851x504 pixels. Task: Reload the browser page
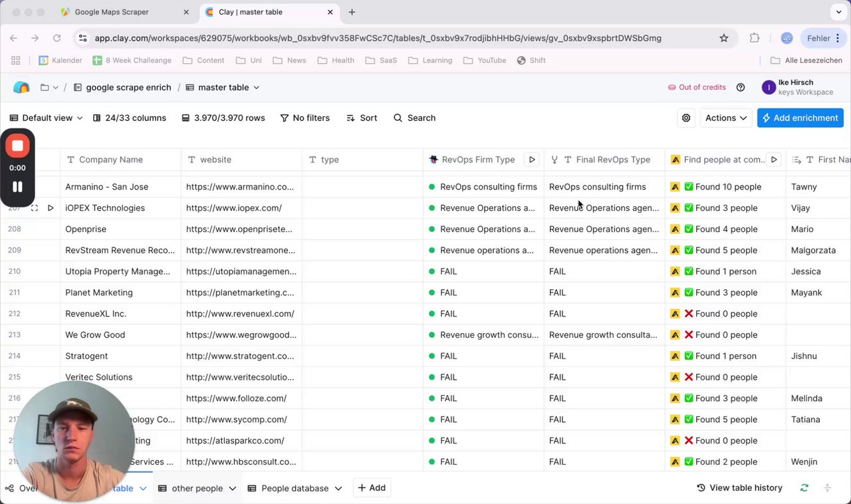pos(57,39)
